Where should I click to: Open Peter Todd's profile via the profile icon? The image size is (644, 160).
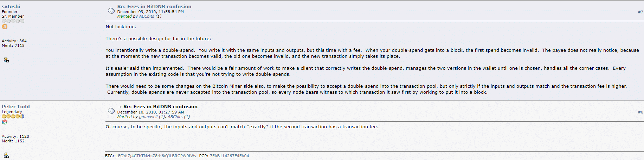click(x=6, y=155)
